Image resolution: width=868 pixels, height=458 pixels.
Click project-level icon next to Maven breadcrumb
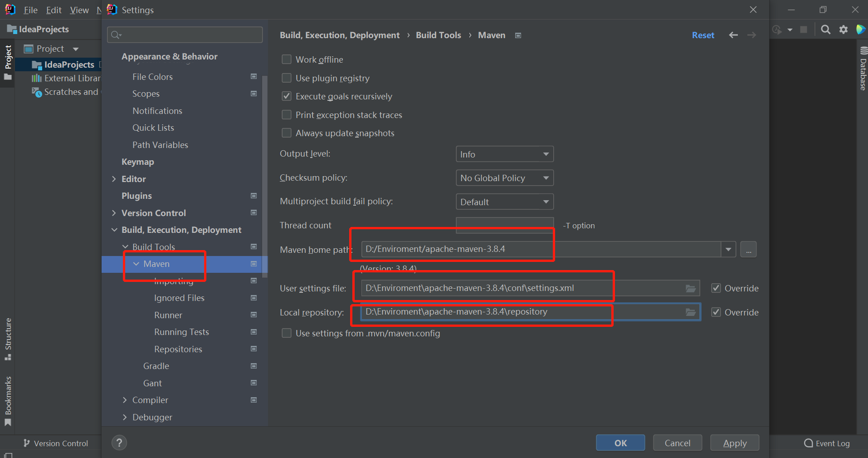(x=518, y=35)
